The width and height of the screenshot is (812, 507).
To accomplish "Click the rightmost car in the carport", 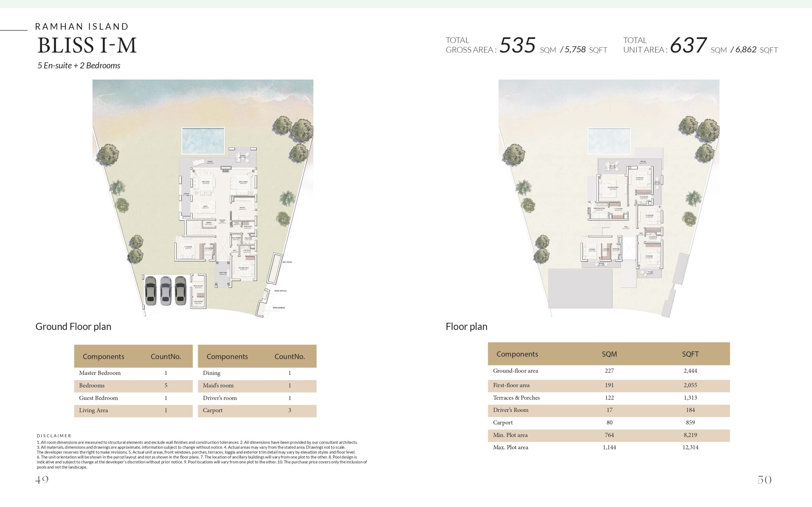I will coord(180,290).
